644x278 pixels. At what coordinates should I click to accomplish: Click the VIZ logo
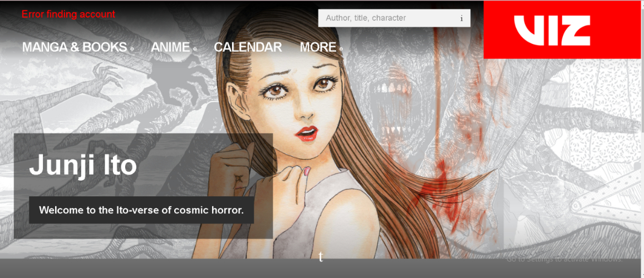pos(552,30)
